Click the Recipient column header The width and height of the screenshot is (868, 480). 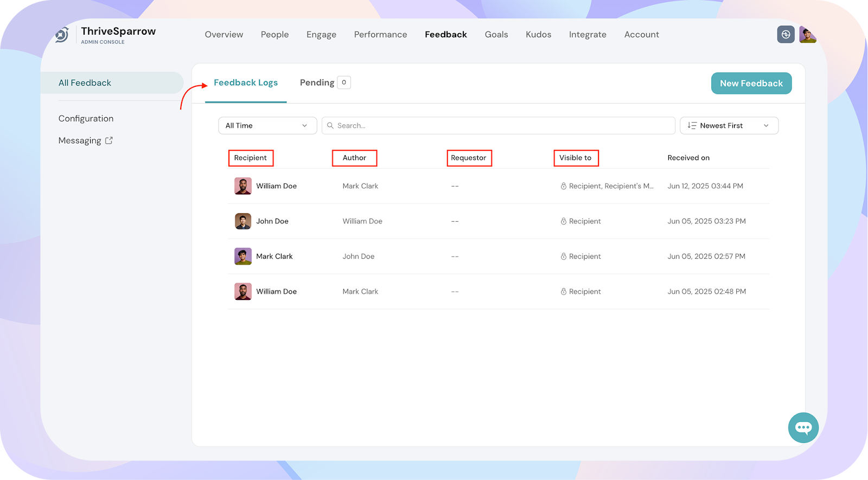point(251,158)
